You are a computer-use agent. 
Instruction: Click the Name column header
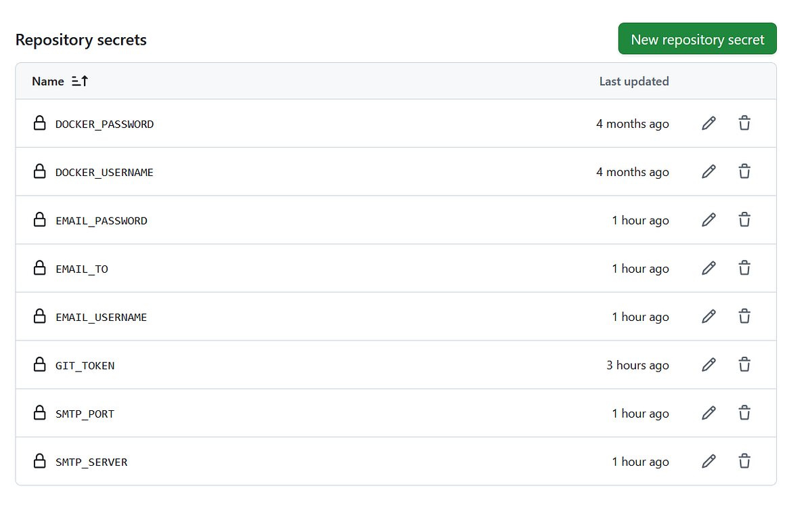pos(47,81)
